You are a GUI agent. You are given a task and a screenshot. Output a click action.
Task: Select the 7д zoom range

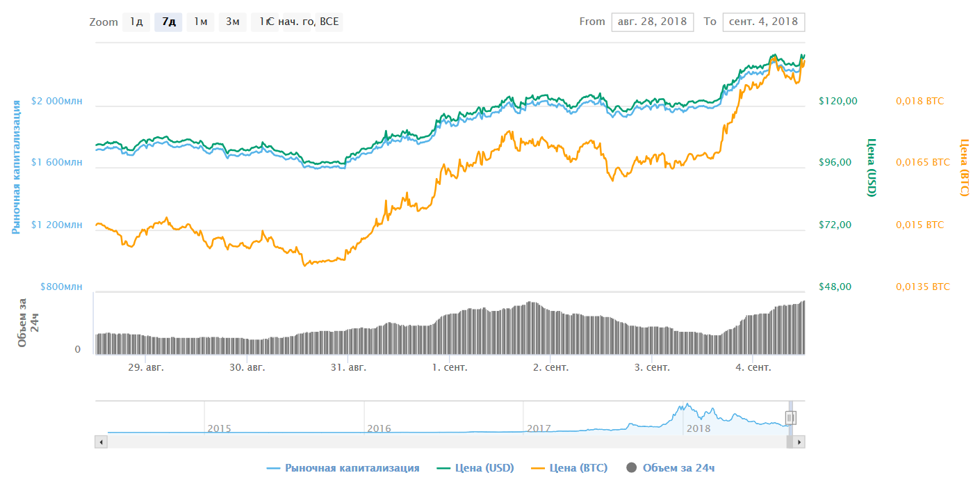tap(168, 22)
